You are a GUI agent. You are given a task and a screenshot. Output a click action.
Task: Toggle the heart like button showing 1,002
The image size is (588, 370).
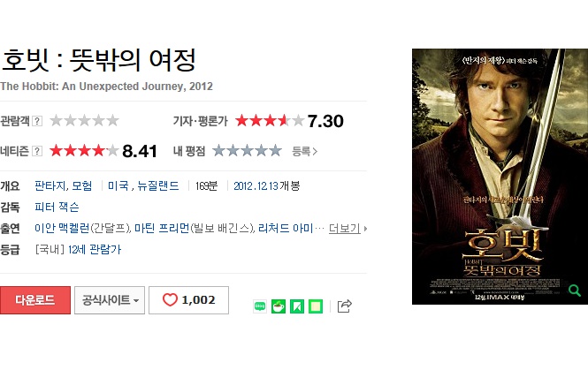tap(188, 300)
